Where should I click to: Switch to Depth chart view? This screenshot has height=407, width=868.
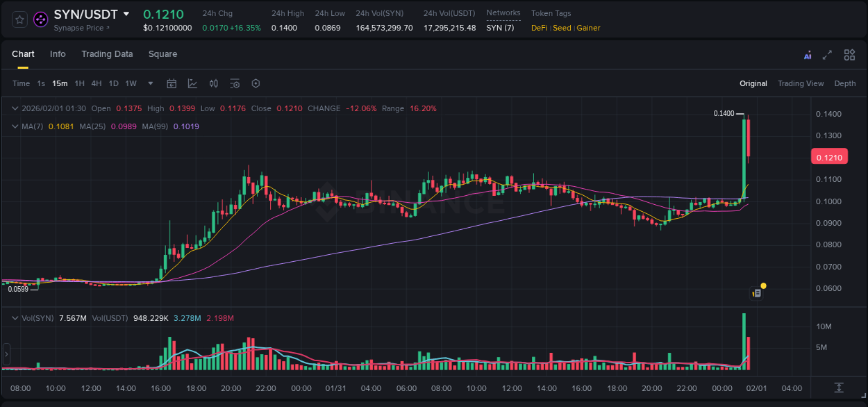[x=845, y=83]
